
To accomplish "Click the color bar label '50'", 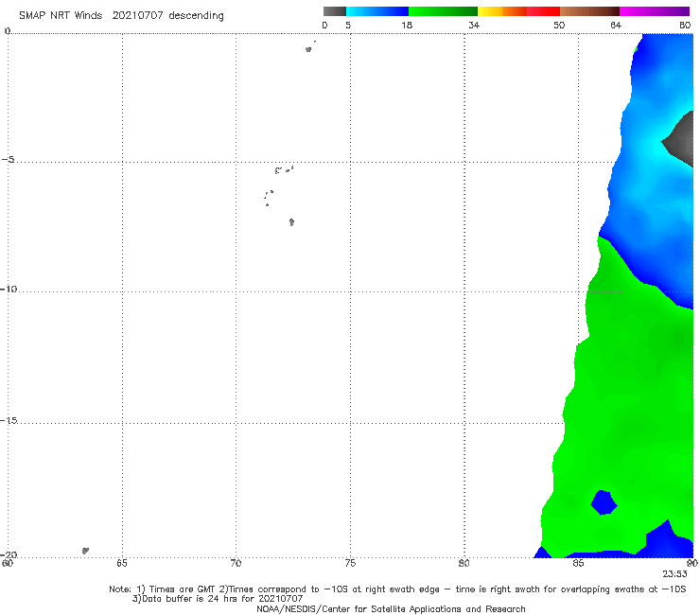I will (x=559, y=25).
